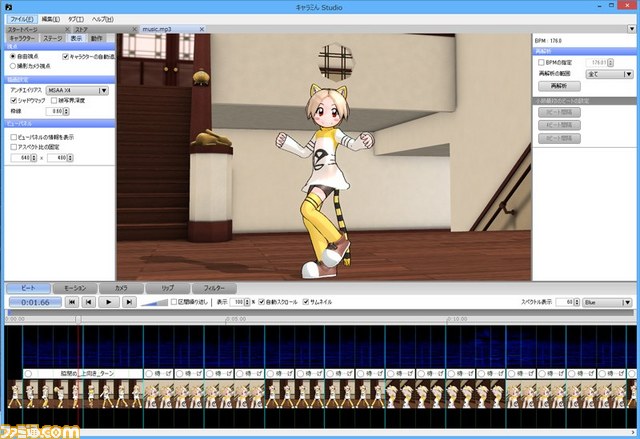Click the 再解析 button
Screen dimensions: 640x439
(559, 86)
